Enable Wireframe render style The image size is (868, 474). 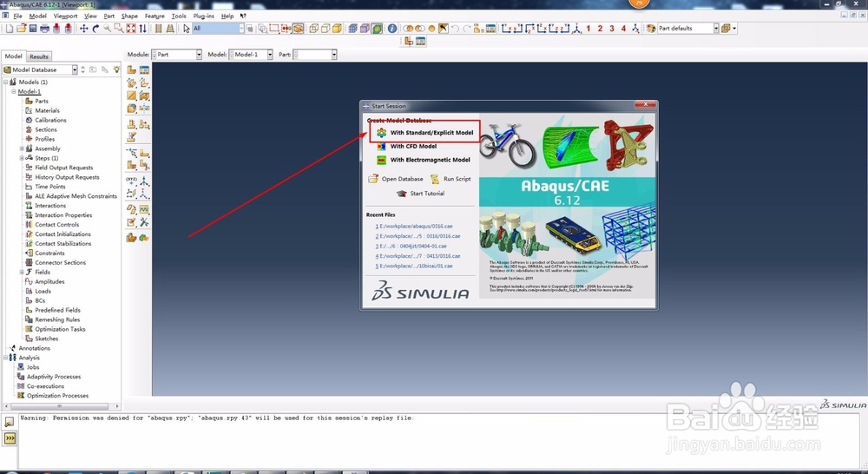click(314, 29)
